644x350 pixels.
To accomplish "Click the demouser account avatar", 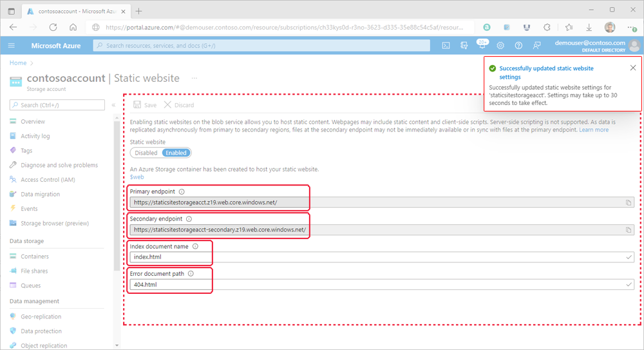I will [634, 46].
